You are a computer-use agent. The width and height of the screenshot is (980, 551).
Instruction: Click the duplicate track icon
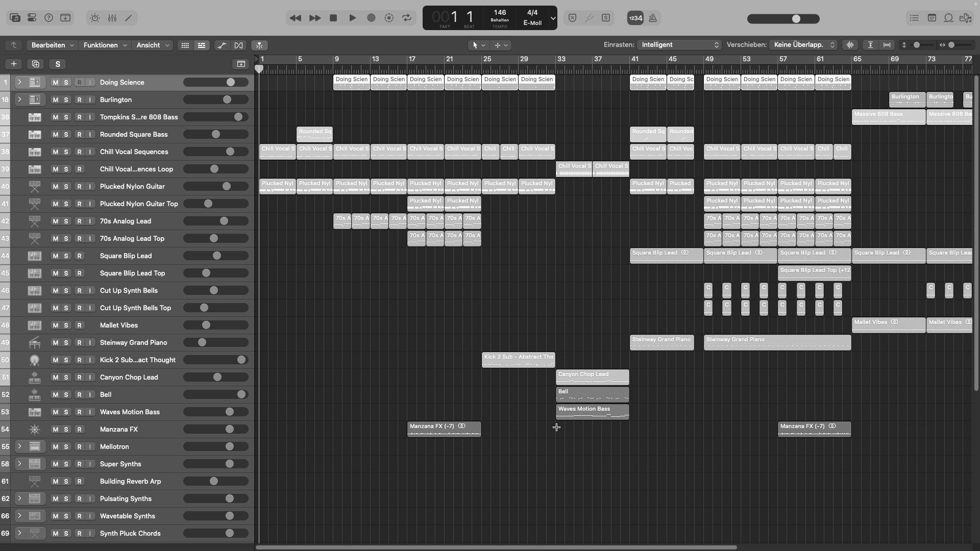(x=35, y=64)
